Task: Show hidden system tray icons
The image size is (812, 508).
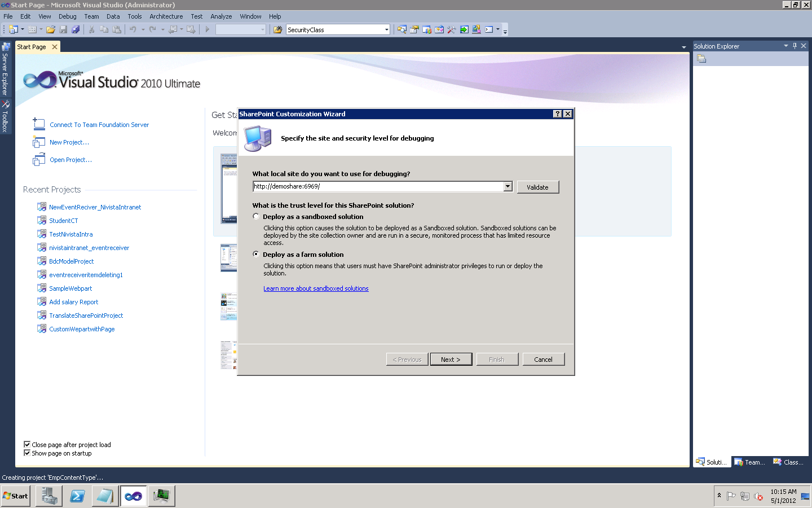Action: 719,496
